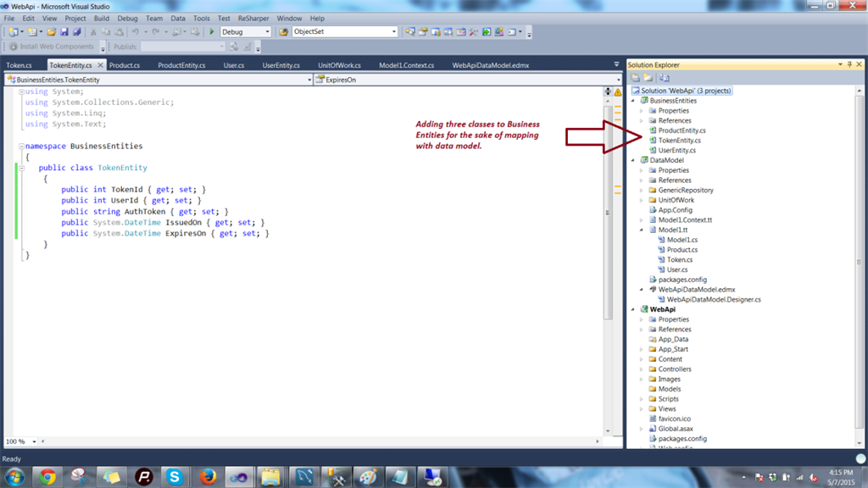The height and width of the screenshot is (488, 868).
Task: Click the Properties icon in Solution Explorer toolbar
Action: 635,78
